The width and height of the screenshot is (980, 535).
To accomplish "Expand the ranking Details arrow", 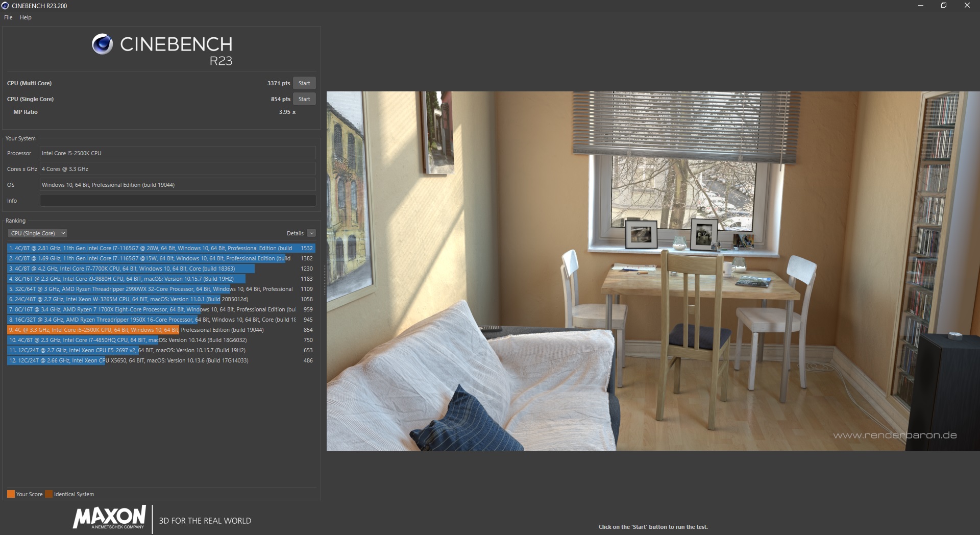I will pyautogui.click(x=311, y=233).
